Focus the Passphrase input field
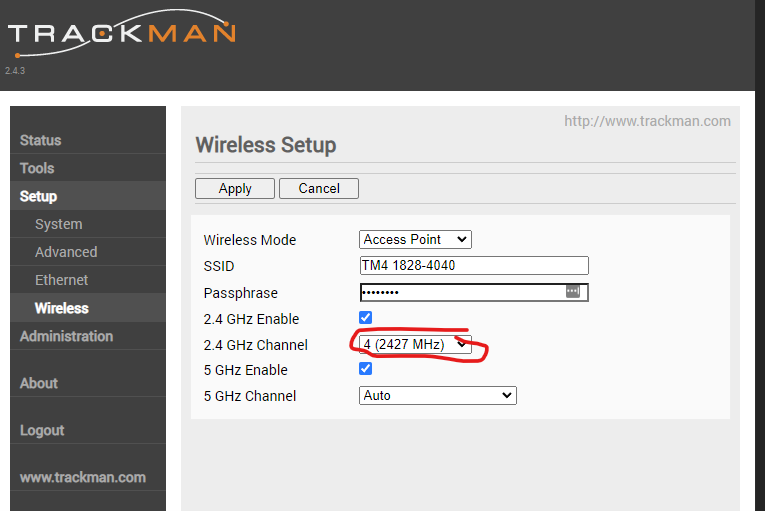The height and width of the screenshot is (511, 765). 474,292
